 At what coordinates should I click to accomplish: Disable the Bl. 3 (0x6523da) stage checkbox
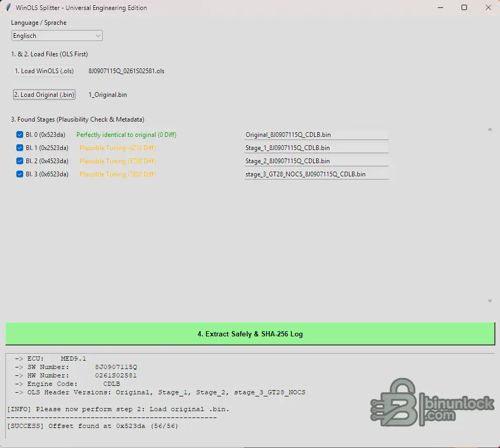click(19, 174)
